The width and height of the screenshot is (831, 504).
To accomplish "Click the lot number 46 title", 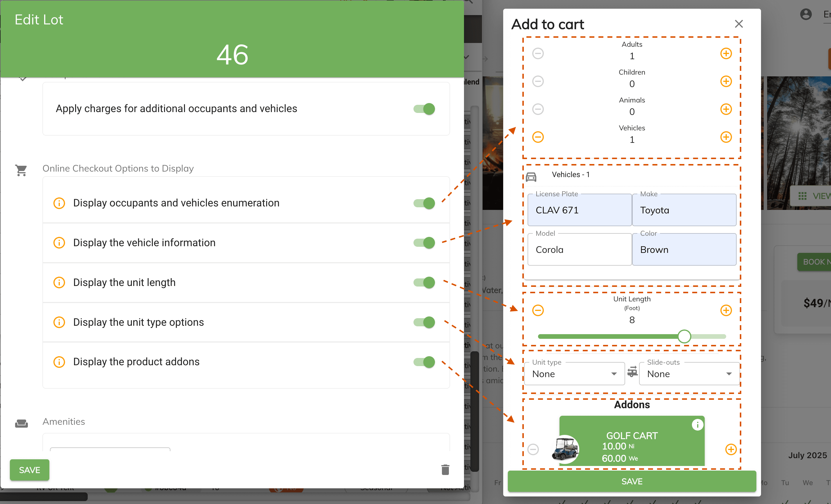I will [232, 55].
